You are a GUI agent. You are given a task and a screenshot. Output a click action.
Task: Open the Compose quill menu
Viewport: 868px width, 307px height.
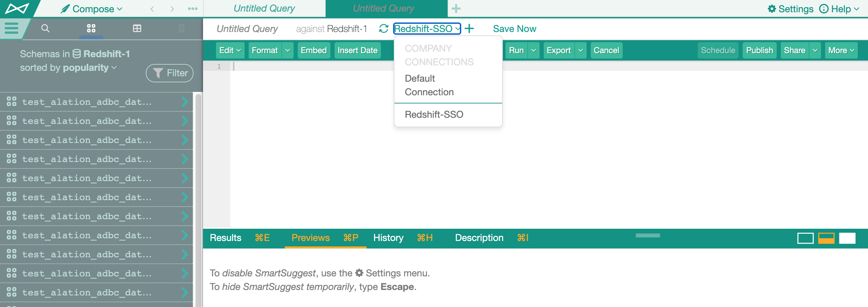[x=91, y=9]
